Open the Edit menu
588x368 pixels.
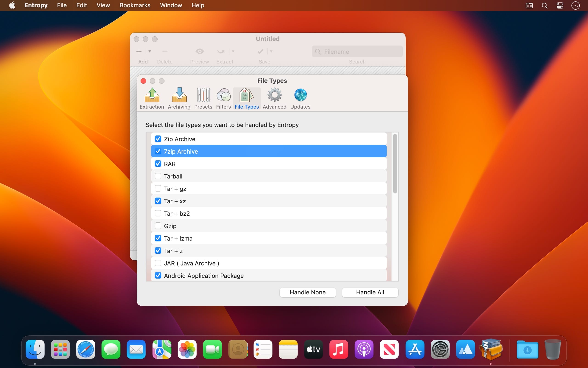(x=82, y=5)
